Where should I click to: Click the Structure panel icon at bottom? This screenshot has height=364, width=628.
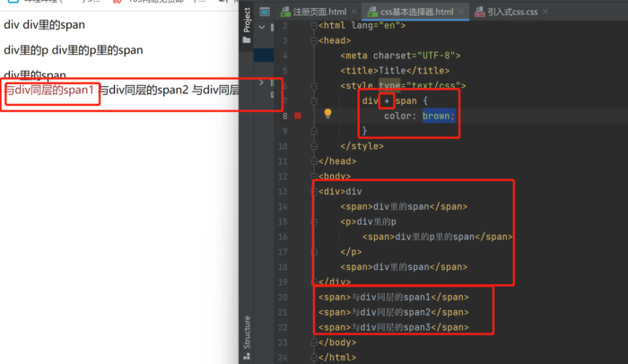pos(247,356)
